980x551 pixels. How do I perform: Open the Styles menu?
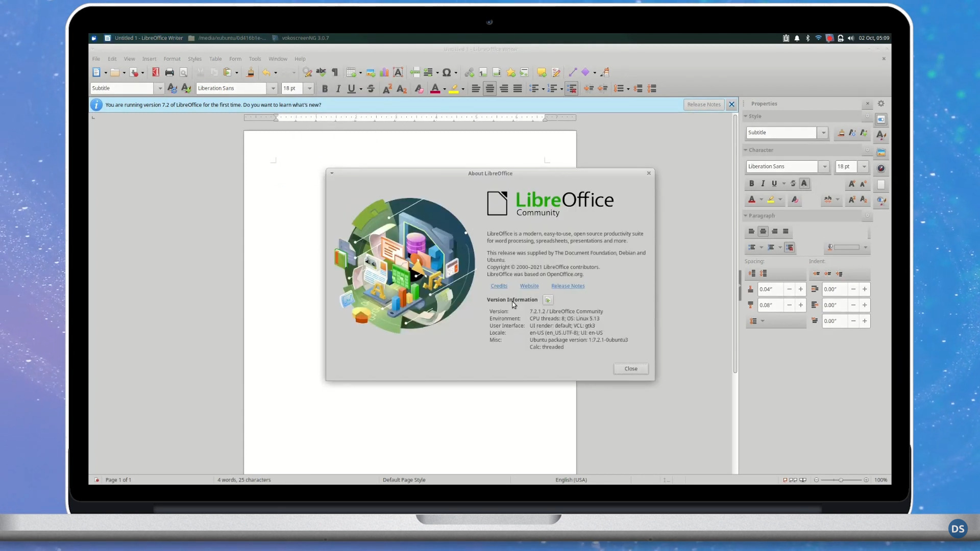point(194,59)
